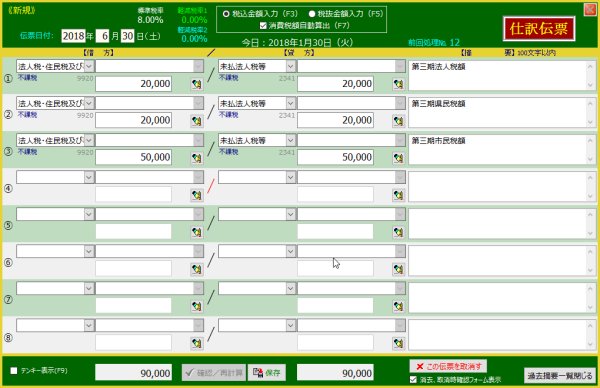Click debit total 90,000 field
This screenshot has height=388, width=600.
coord(133,373)
